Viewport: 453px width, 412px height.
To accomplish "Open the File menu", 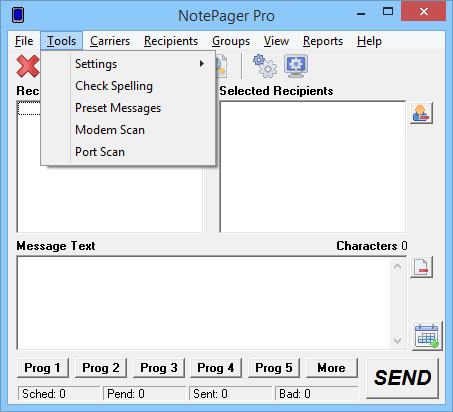I will pyautogui.click(x=24, y=41).
